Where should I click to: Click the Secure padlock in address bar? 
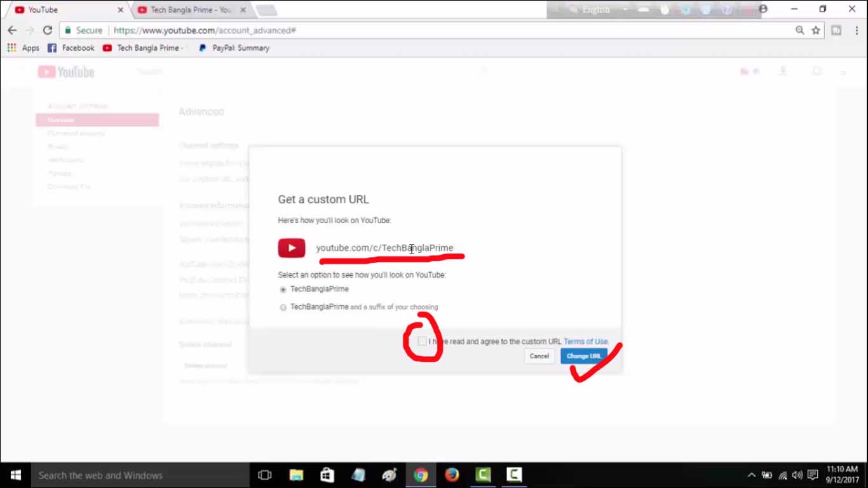point(69,30)
